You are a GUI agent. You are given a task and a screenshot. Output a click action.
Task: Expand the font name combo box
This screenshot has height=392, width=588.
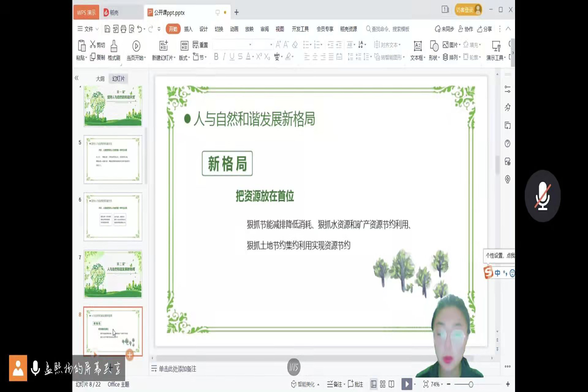[x=250, y=45]
